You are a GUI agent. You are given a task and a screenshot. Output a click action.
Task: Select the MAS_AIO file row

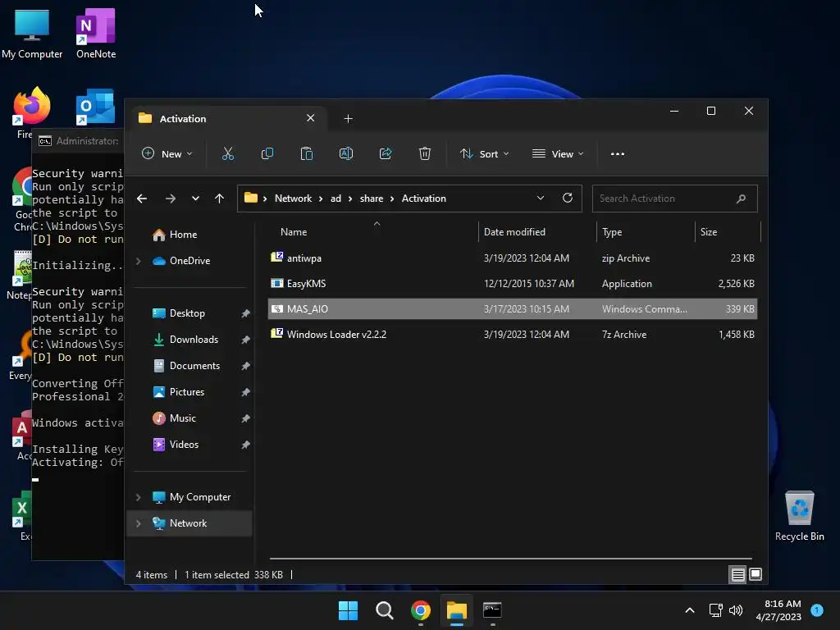tap(512, 309)
